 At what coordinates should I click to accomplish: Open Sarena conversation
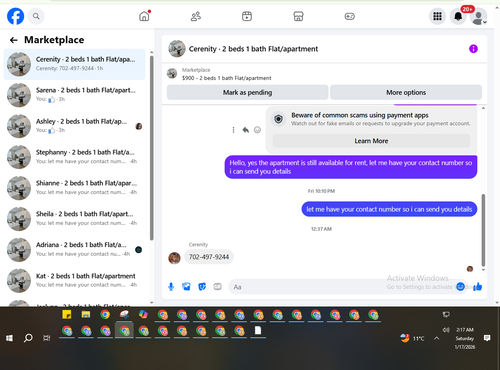tap(74, 95)
